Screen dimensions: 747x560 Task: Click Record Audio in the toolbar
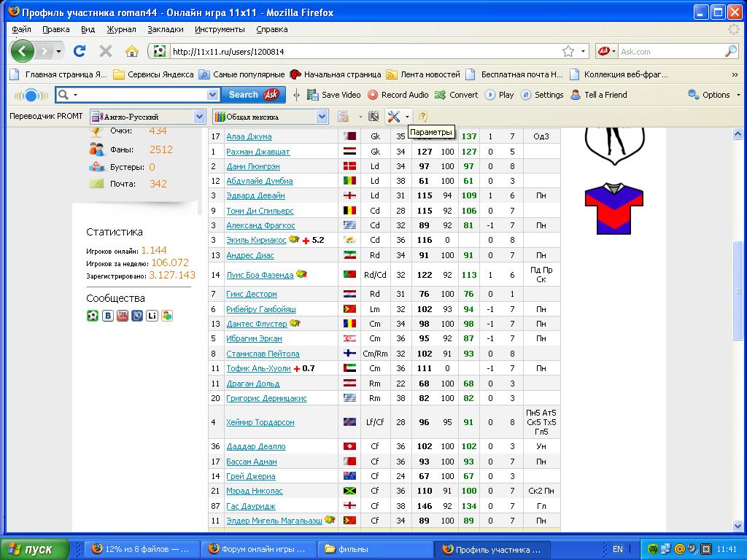(x=398, y=95)
